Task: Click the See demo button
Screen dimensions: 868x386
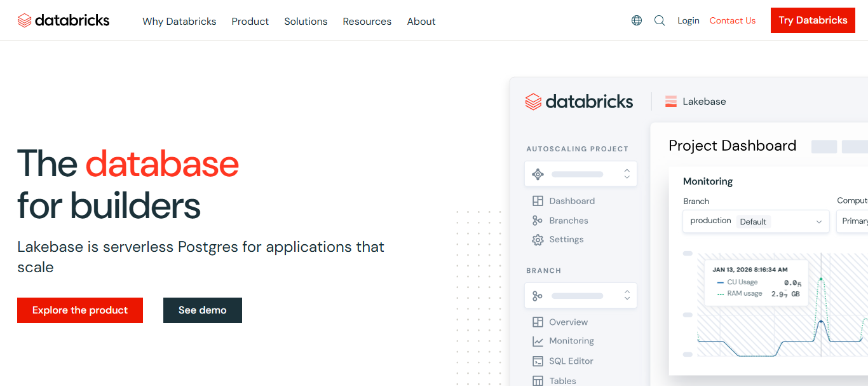Action: (x=203, y=310)
